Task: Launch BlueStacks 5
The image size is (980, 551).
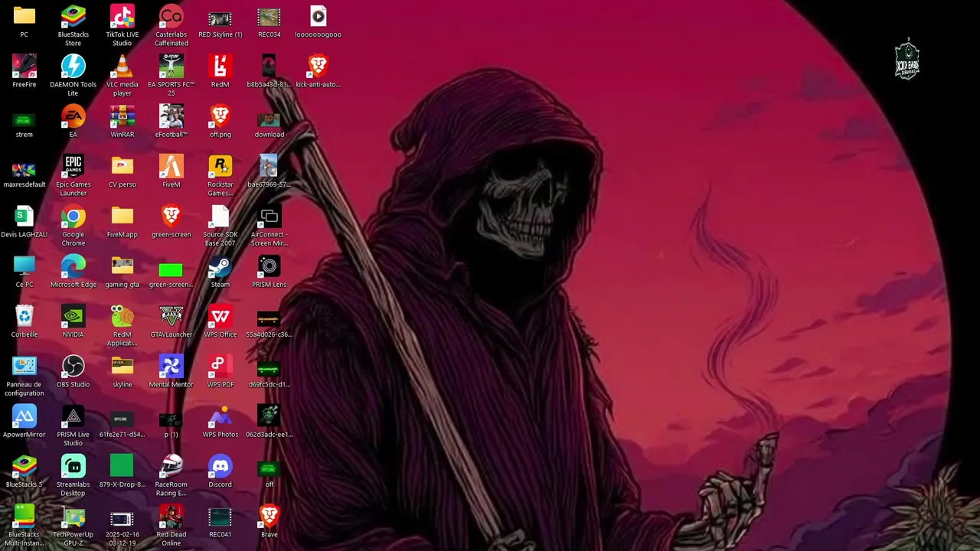Action: [x=24, y=467]
